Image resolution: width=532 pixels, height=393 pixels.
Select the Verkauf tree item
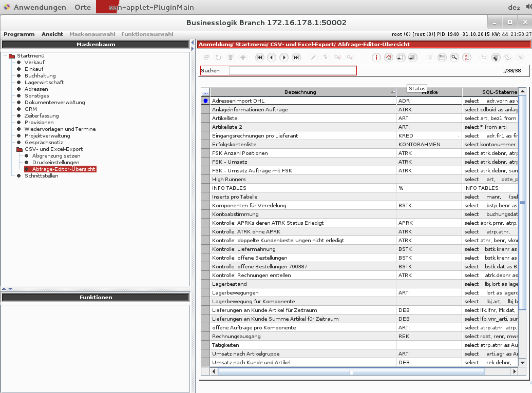coord(34,63)
